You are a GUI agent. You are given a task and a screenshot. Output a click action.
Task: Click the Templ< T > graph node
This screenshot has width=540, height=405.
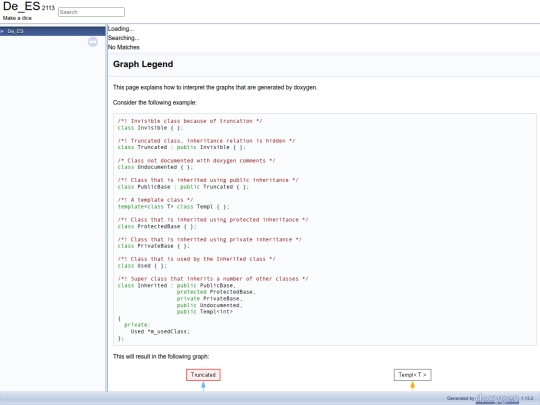pos(412,375)
